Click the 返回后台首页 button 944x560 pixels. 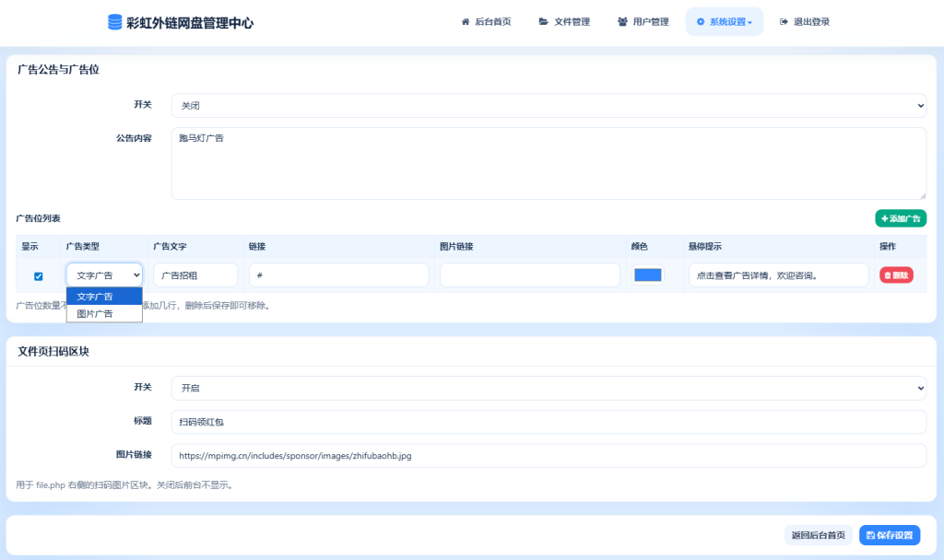pos(819,535)
